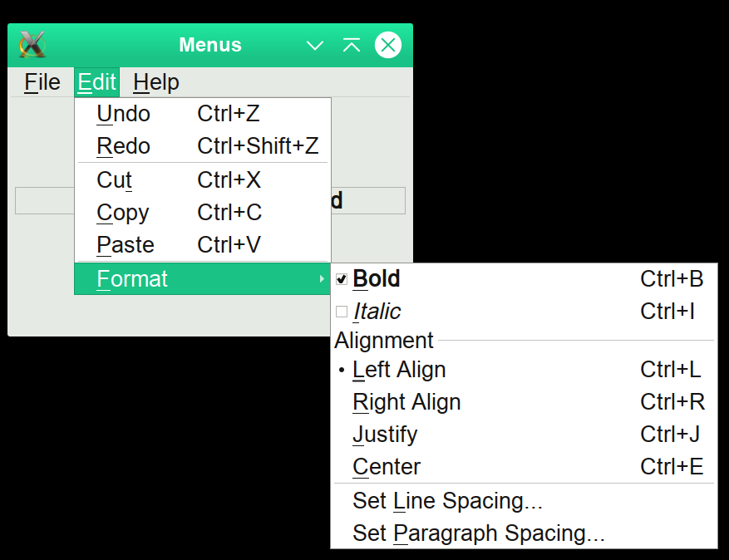The height and width of the screenshot is (560, 729).
Task: Click the maximize arrow in title bar
Action: click(352, 46)
